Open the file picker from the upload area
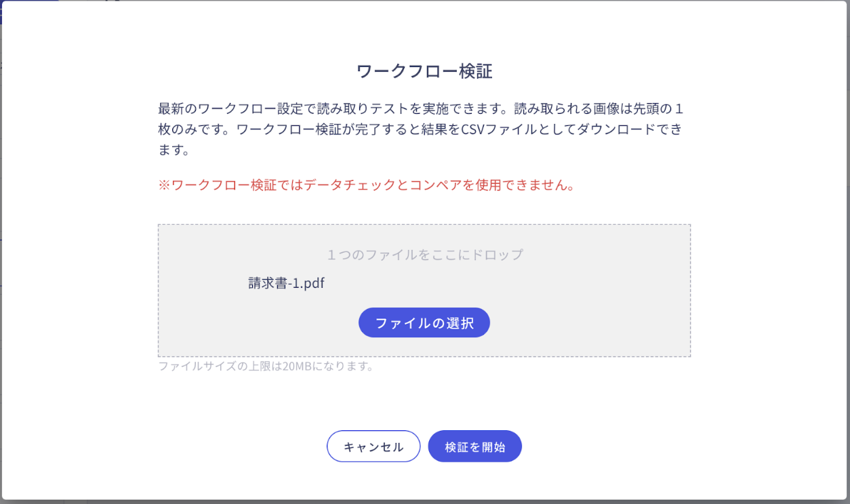The height and width of the screenshot is (504, 850). click(x=424, y=322)
